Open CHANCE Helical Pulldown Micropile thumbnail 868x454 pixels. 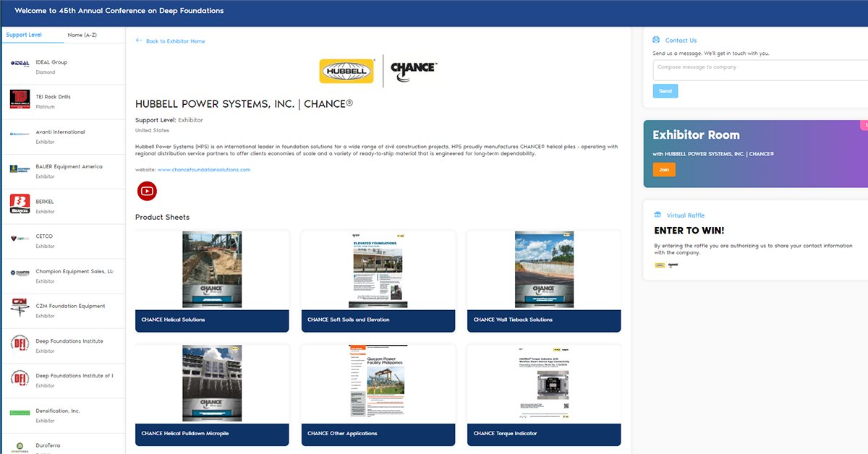coord(212,383)
